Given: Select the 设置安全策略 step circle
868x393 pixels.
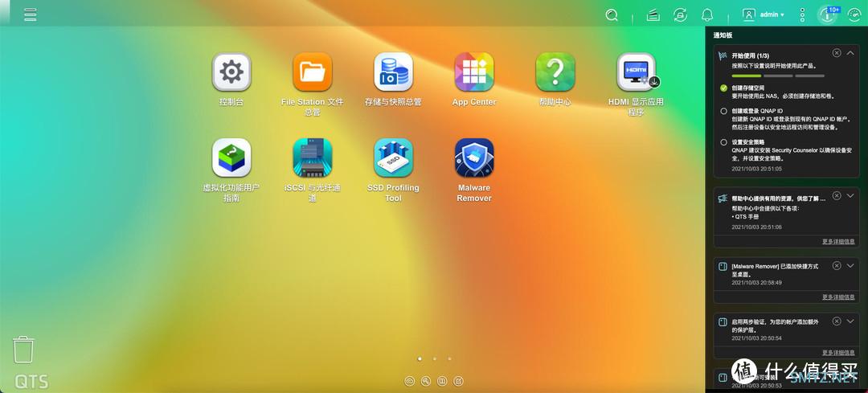Looking at the screenshot, I should (723, 142).
